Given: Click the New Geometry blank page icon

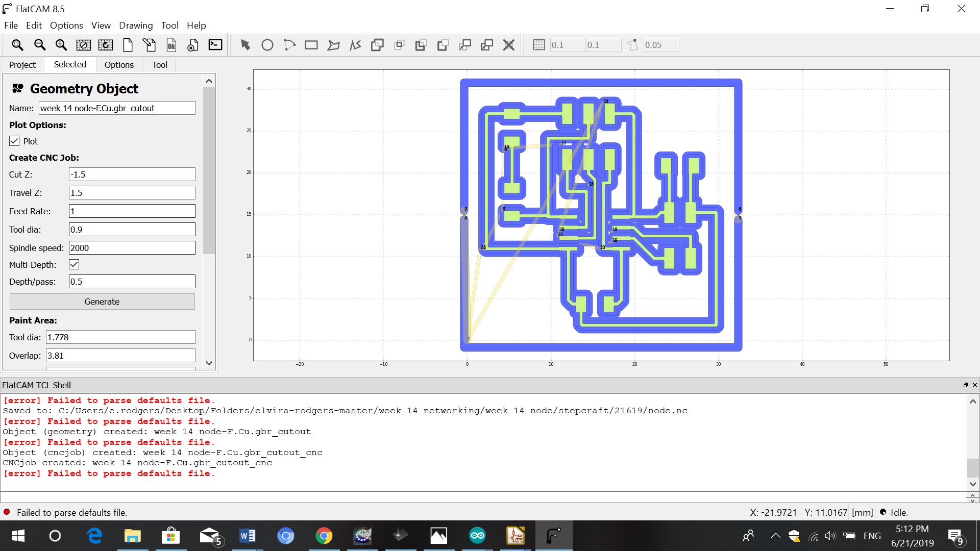Looking at the screenshot, I should pos(128,45).
